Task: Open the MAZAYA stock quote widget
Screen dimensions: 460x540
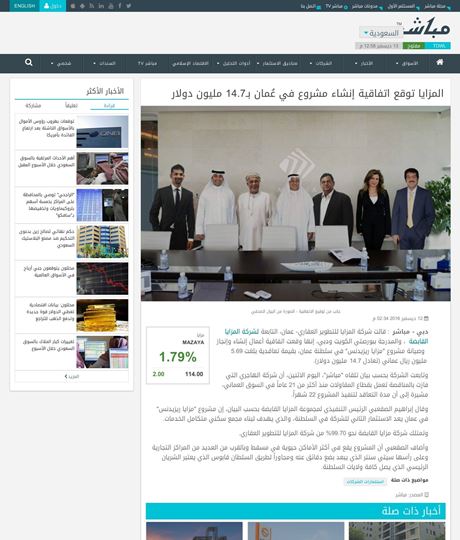Action: pos(178,355)
